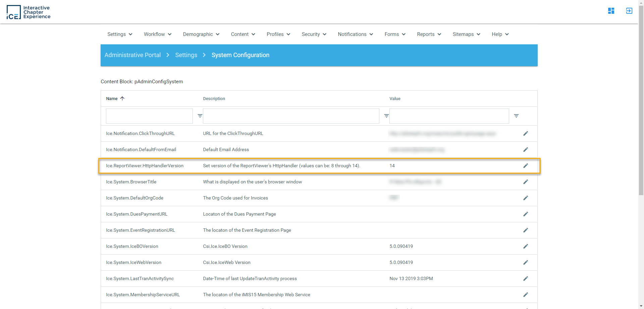Screen dimensions: 644x309
Task: Open the Name column filter options icon
Action: 200,116
